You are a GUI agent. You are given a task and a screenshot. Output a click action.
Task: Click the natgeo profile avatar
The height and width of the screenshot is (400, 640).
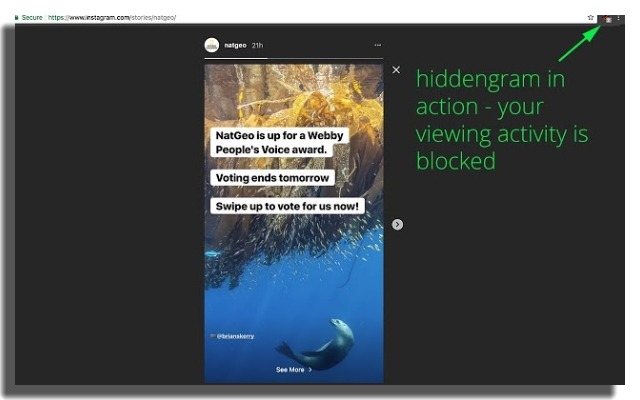click(211, 45)
